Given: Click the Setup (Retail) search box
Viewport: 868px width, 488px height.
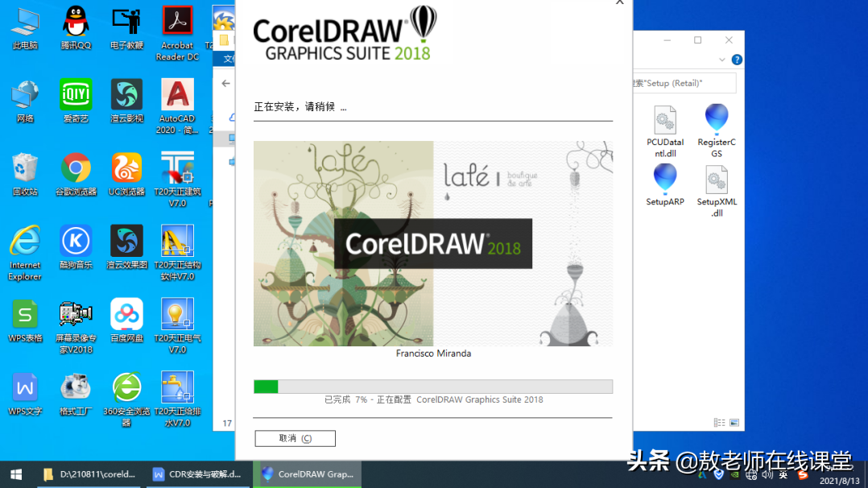Looking at the screenshot, I should 684,83.
